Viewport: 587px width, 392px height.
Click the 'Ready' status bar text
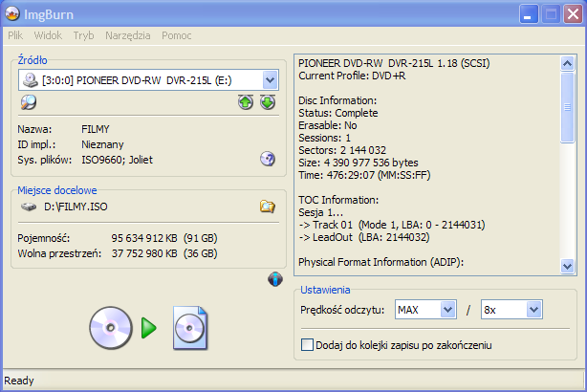[19, 381]
